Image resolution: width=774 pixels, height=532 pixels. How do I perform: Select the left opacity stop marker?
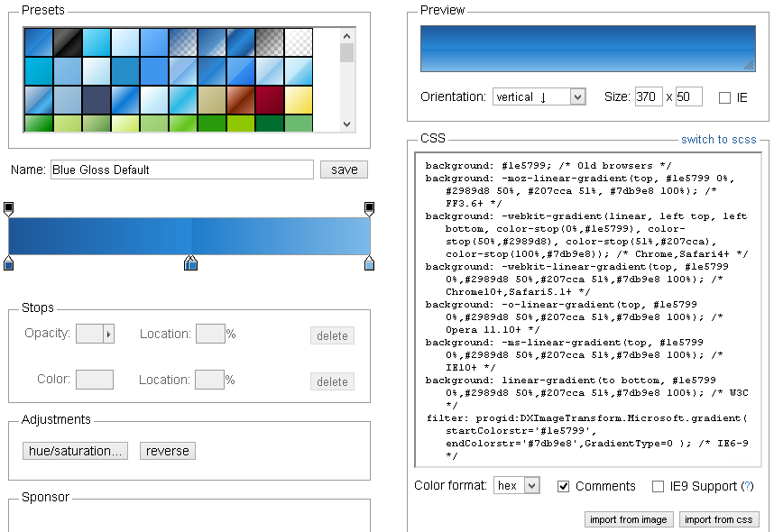coord(8,209)
